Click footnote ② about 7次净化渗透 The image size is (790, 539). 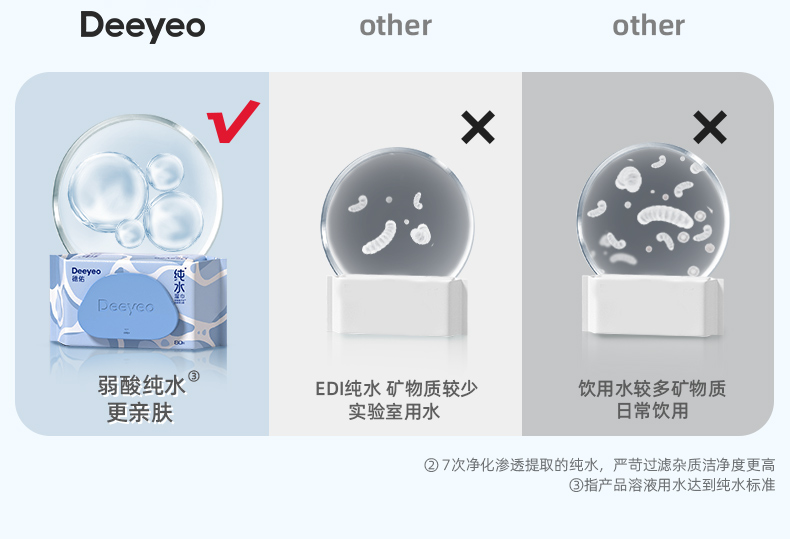coord(599,464)
